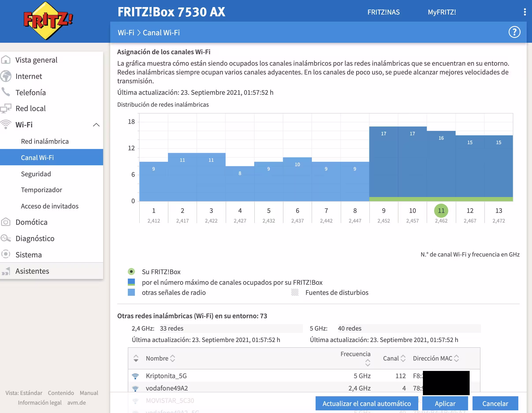Open the Contenido footer link

(61, 393)
